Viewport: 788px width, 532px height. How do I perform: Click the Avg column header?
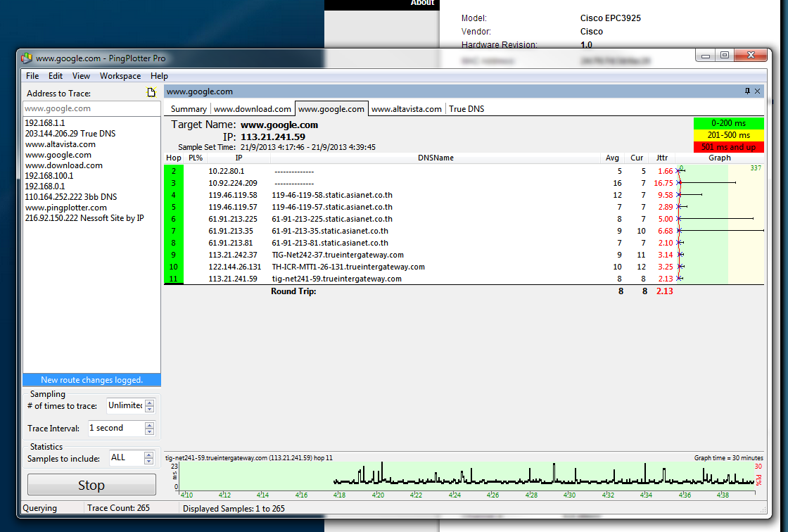[612, 158]
